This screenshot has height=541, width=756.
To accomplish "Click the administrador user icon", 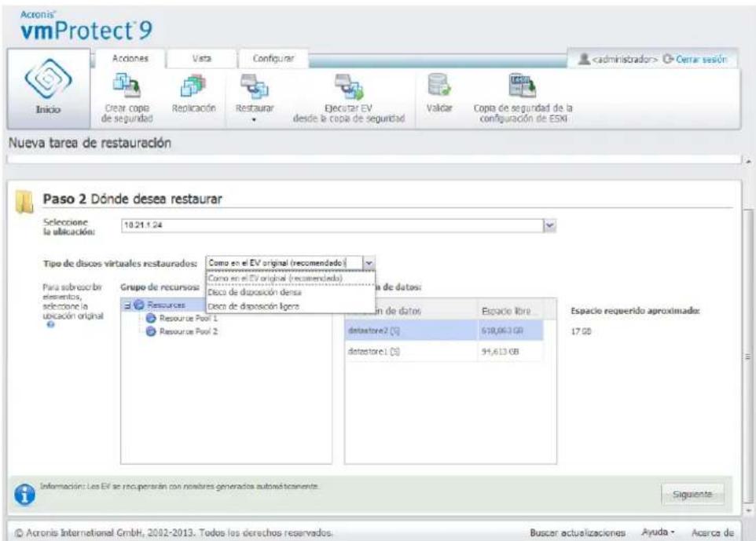I will pos(584,59).
